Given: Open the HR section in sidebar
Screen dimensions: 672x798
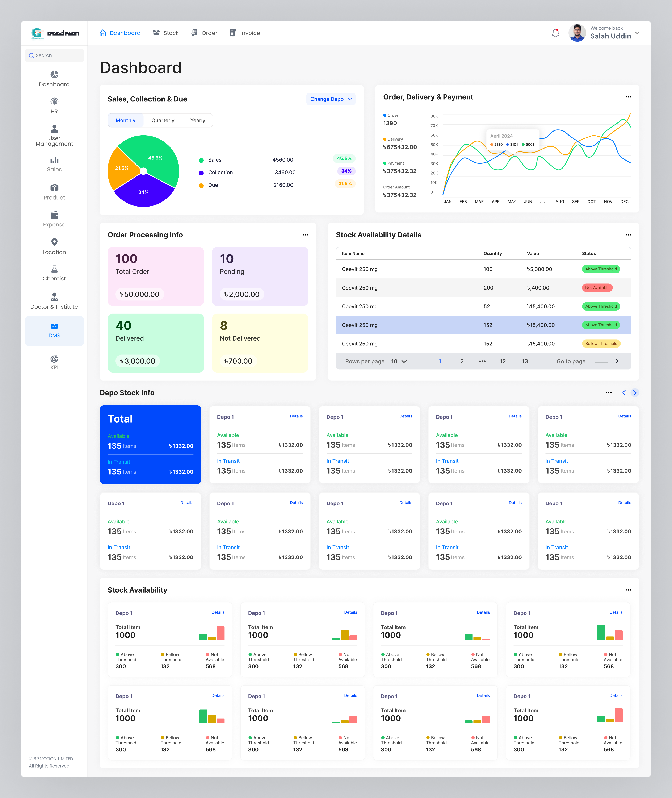Looking at the screenshot, I should click(x=54, y=106).
